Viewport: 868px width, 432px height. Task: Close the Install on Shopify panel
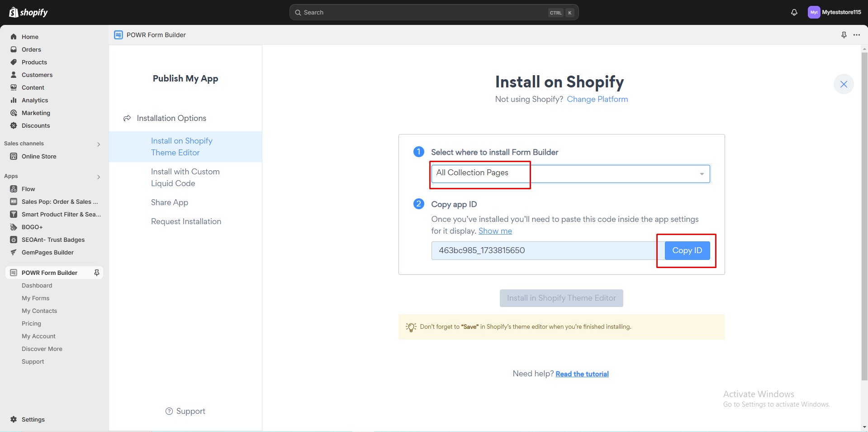click(x=843, y=84)
